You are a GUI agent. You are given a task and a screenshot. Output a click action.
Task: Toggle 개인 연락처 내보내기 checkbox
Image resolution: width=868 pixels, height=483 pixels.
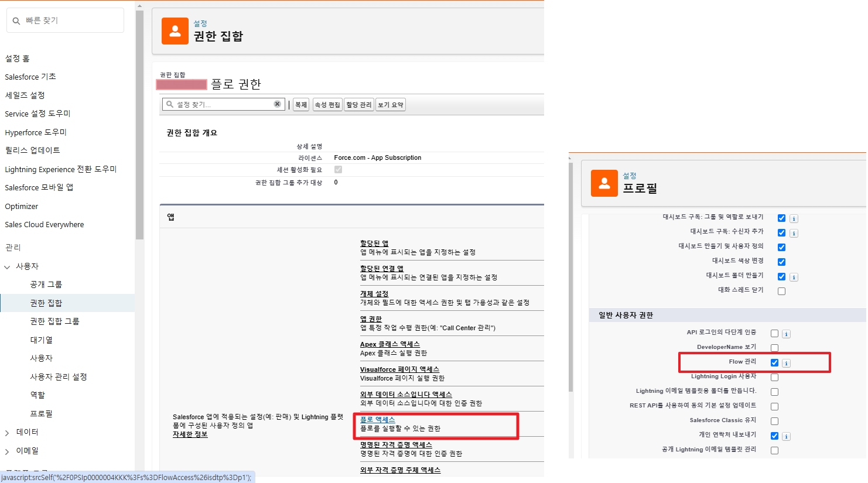pyautogui.click(x=774, y=436)
